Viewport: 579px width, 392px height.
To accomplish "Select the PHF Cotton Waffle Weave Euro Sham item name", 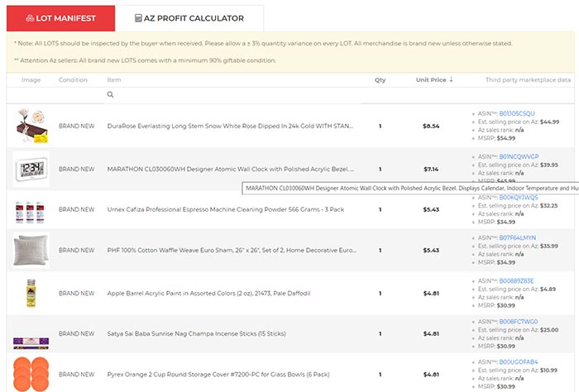I will [232, 251].
